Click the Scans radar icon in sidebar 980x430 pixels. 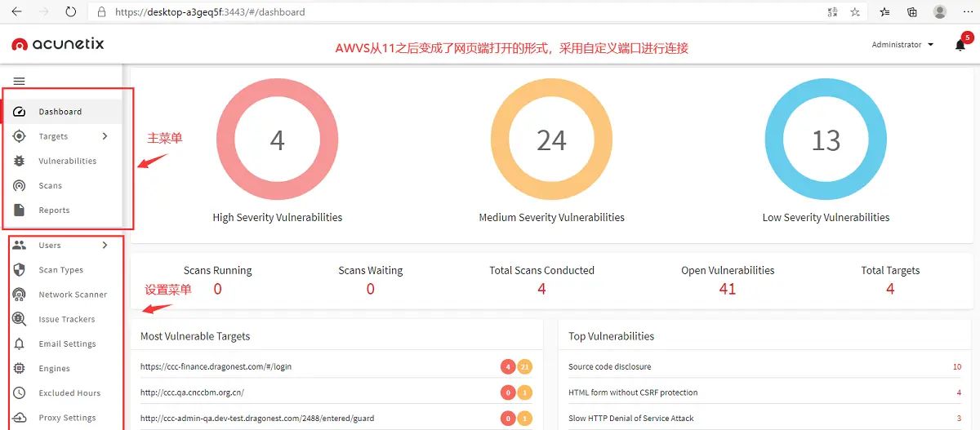click(x=20, y=185)
